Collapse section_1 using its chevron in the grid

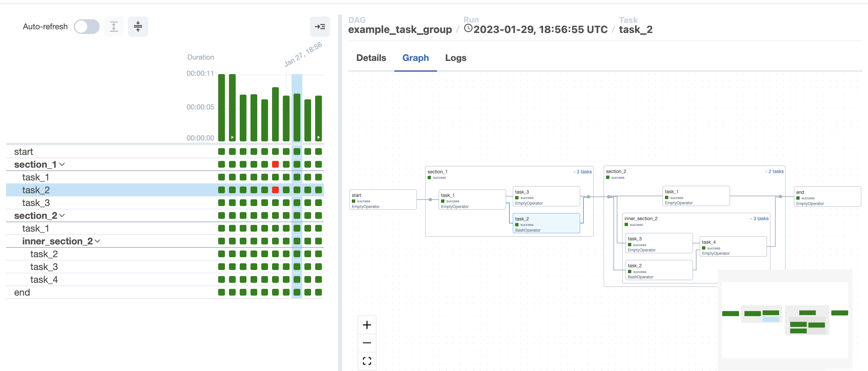(x=62, y=164)
